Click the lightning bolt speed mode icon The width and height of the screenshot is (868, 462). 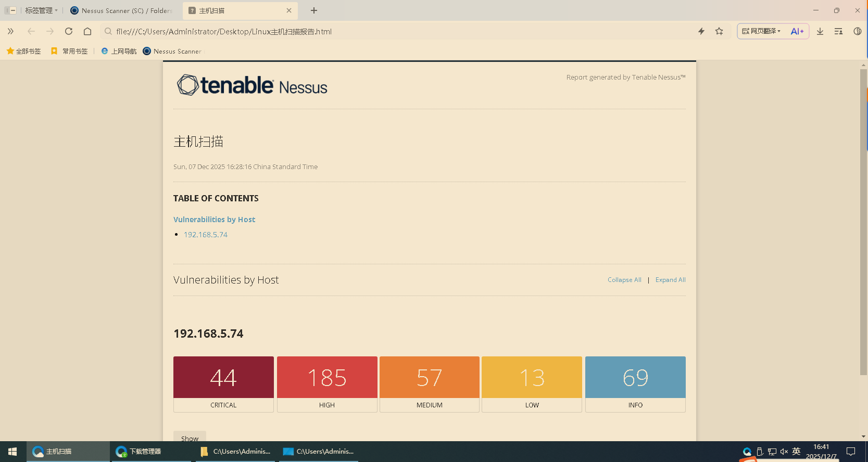pos(701,31)
